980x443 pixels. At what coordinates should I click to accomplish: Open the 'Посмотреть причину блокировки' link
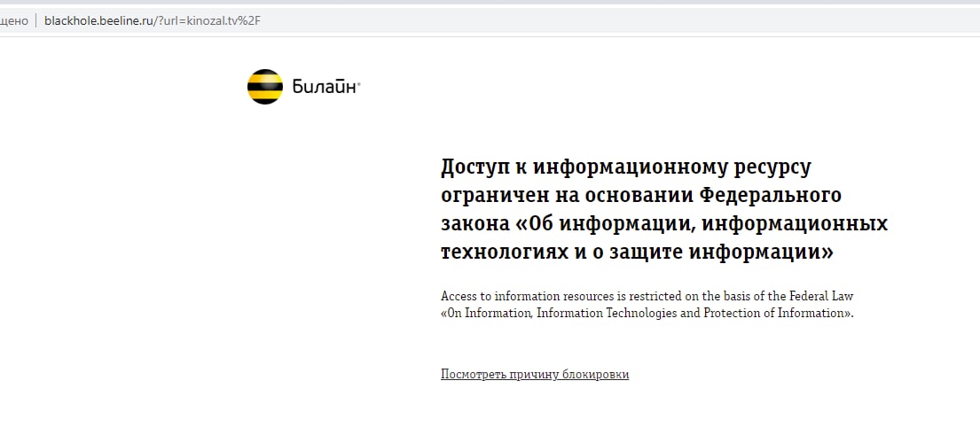point(535,375)
